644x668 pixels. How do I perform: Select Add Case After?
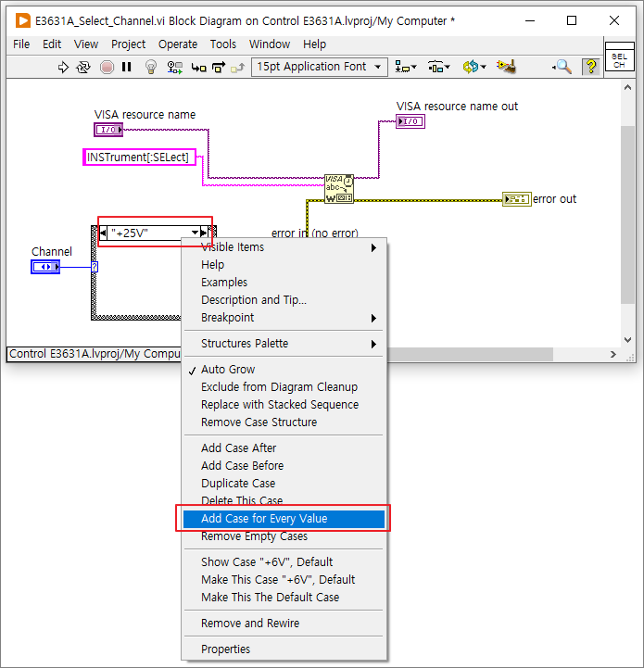[284, 448]
